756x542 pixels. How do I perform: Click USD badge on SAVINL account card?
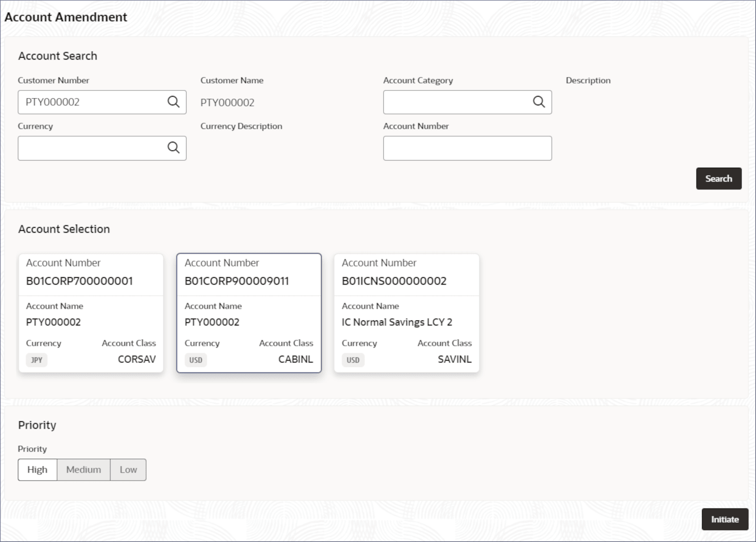[x=353, y=360]
